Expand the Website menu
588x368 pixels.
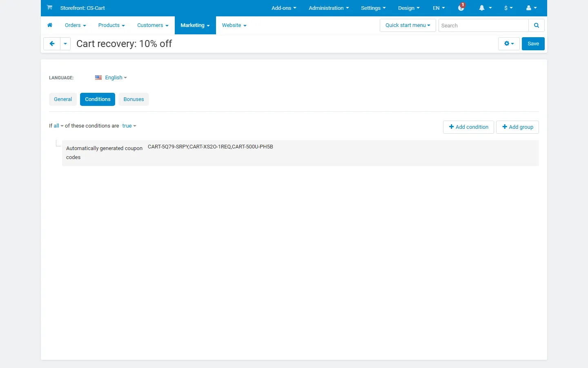[x=234, y=25]
